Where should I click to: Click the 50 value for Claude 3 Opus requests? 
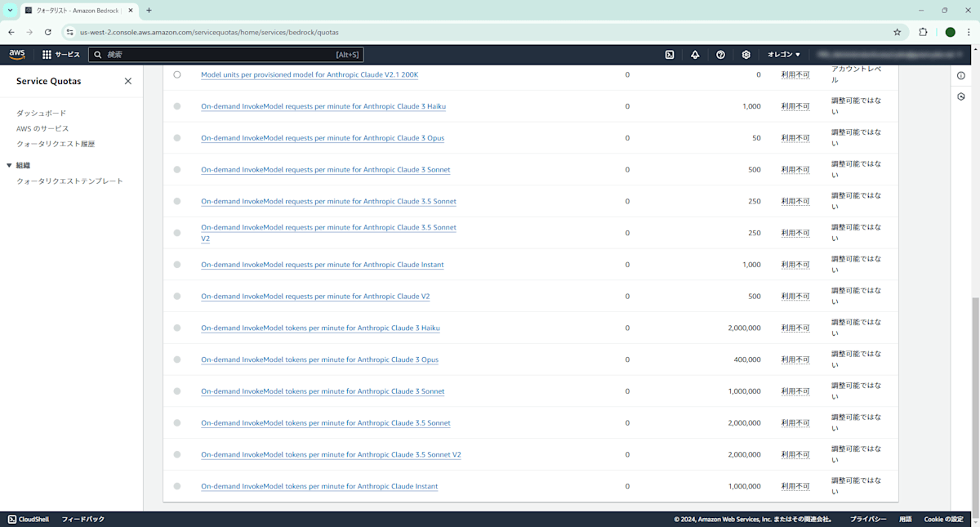pyautogui.click(x=756, y=138)
